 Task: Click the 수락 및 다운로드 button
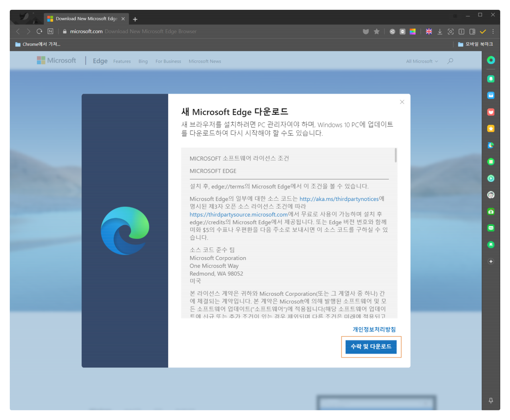371,347
